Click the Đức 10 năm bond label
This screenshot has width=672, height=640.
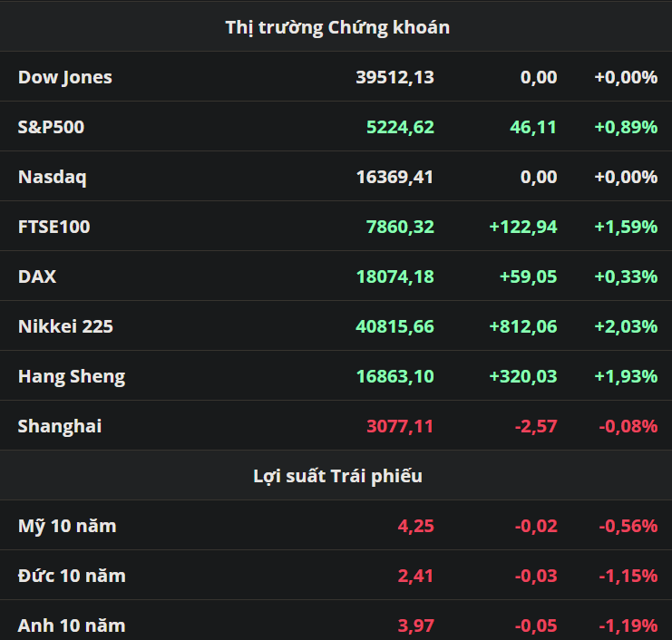click(x=72, y=576)
